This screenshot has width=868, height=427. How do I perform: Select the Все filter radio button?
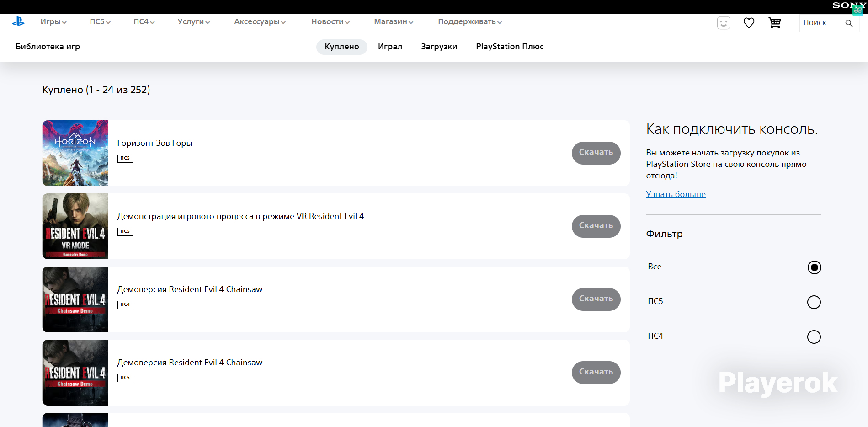pyautogui.click(x=814, y=267)
